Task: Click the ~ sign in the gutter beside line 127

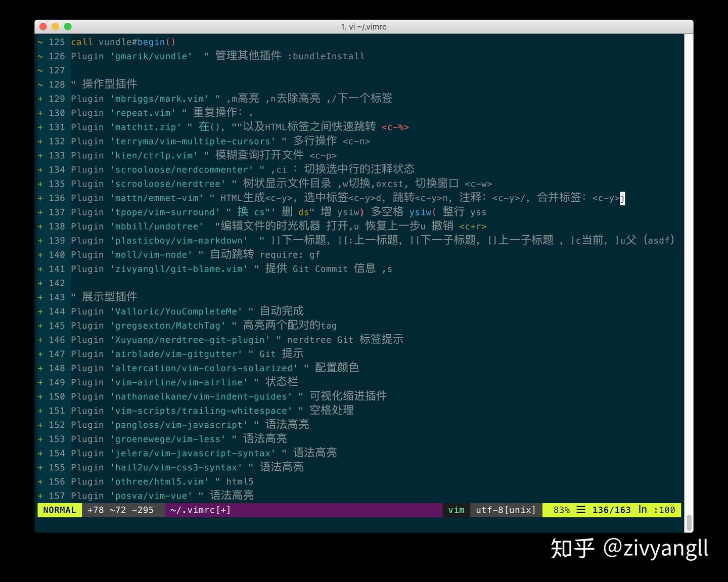Action: click(40, 70)
